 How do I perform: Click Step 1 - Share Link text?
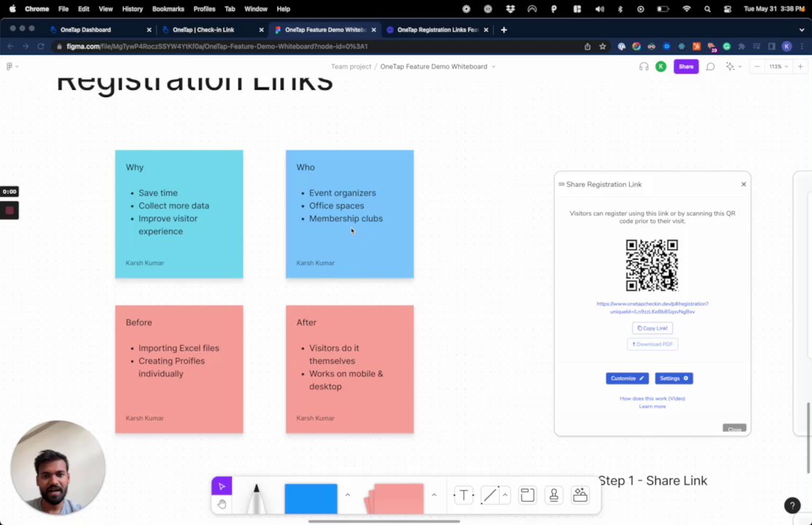pyautogui.click(x=652, y=481)
